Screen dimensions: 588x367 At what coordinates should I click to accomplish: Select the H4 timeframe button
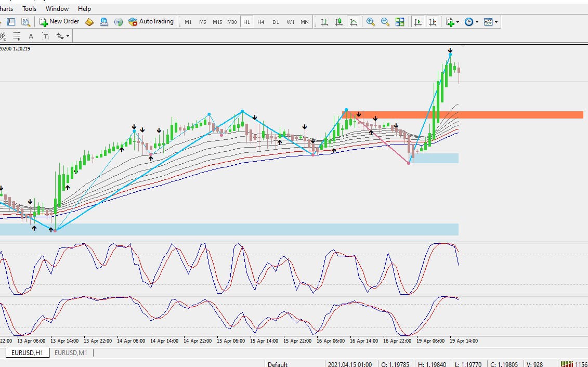point(260,22)
